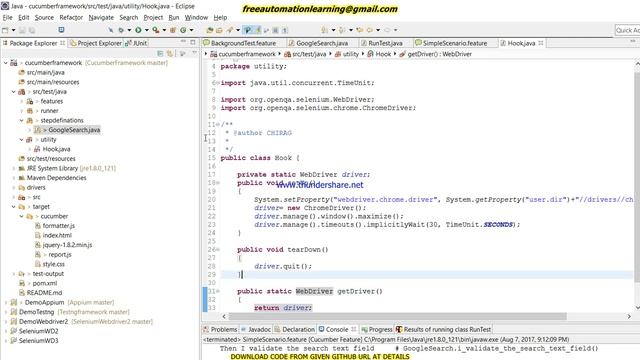This screenshot has width=640, height=360.
Task: Click the Run Last Tool (External Tools) icon
Action: pos(156,30)
